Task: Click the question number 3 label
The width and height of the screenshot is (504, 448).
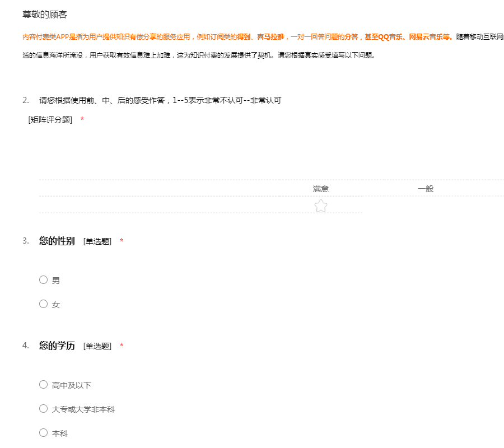Action: pyautogui.click(x=25, y=241)
